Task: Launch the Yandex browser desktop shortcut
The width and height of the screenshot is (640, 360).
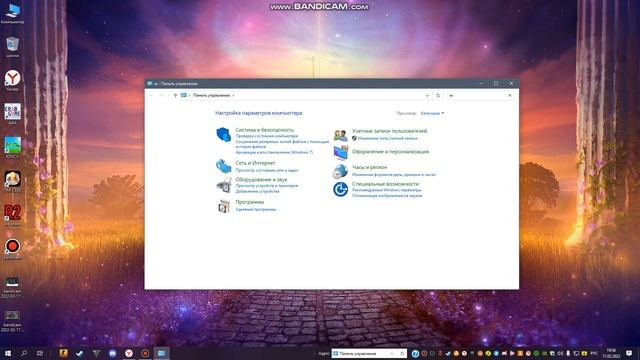Action: click(12, 80)
